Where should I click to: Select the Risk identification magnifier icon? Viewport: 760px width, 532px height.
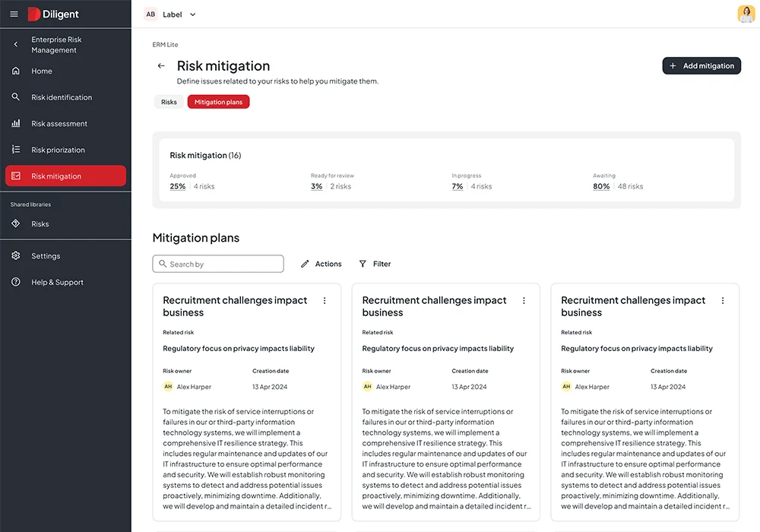15,97
